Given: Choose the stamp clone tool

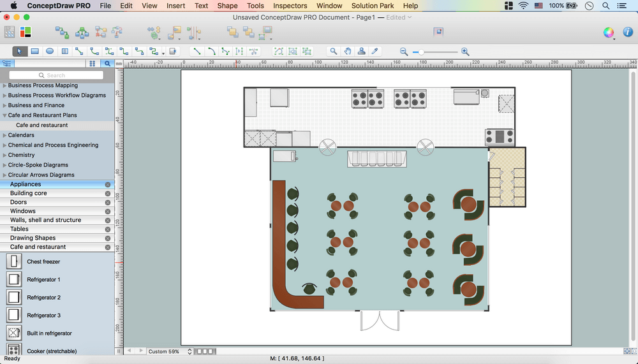Looking at the screenshot, I should [362, 51].
